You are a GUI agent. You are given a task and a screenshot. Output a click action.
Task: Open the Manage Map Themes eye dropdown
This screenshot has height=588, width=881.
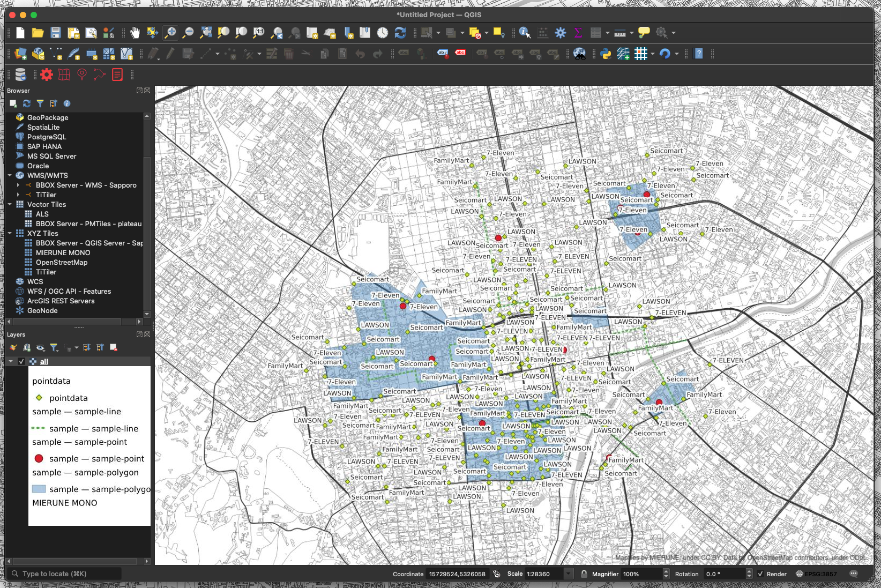[40, 347]
